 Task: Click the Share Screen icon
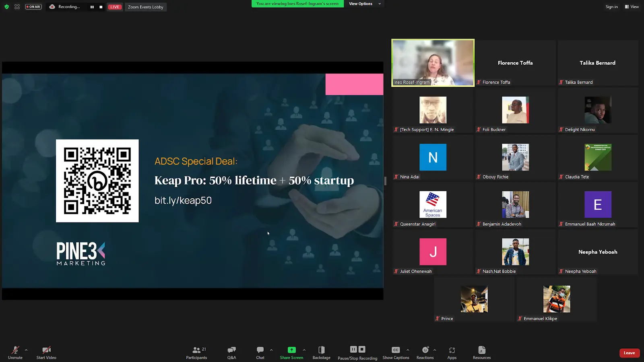click(291, 350)
